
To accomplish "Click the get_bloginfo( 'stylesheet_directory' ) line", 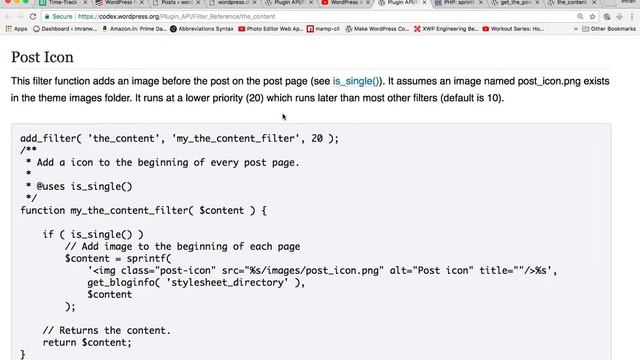I will [196, 282].
